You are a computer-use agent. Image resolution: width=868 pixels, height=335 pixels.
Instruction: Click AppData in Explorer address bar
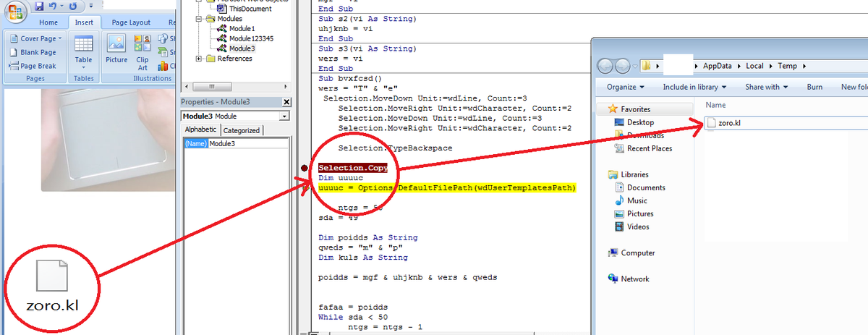[x=716, y=66]
